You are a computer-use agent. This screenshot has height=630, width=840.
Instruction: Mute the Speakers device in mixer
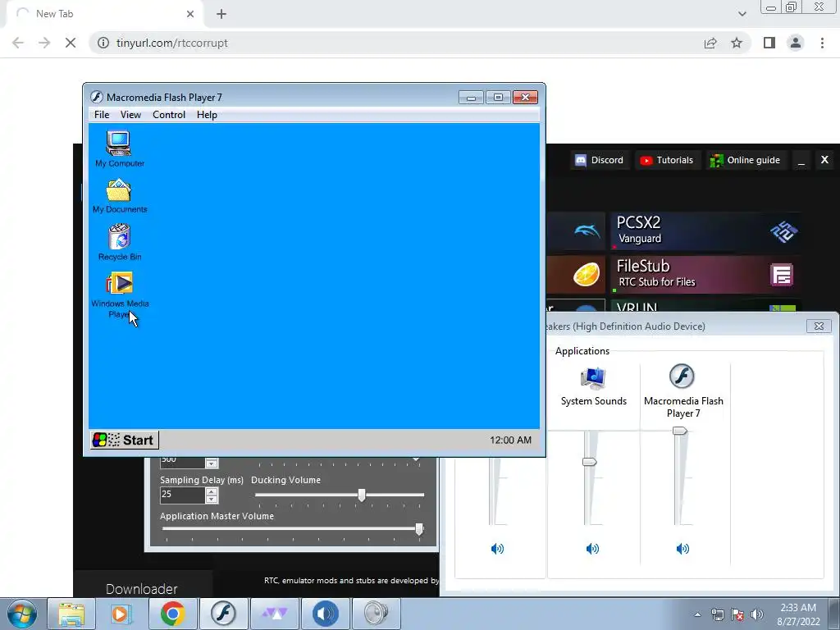[497, 549]
